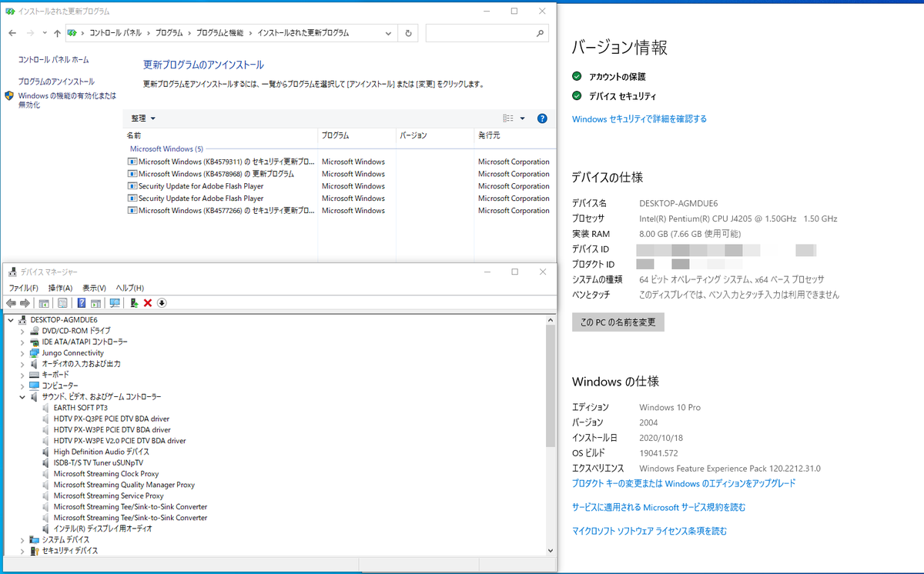Click disable device down-arrow icon
Screen dimensions: 924x574
tap(162, 303)
